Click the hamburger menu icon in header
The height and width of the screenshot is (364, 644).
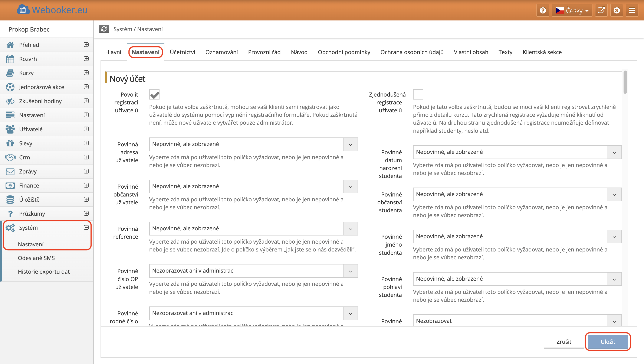[632, 10]
